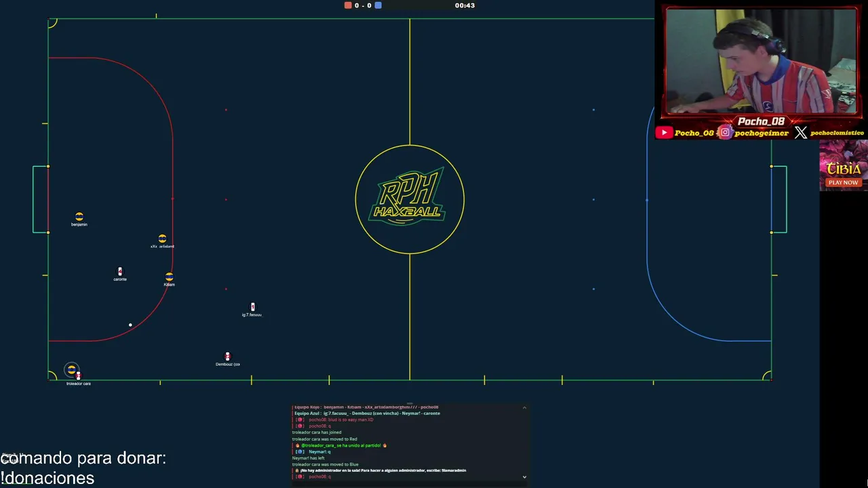Click the 'Equipo Azul' lineup chat line

pyautogui.click(x=367, y=413)
